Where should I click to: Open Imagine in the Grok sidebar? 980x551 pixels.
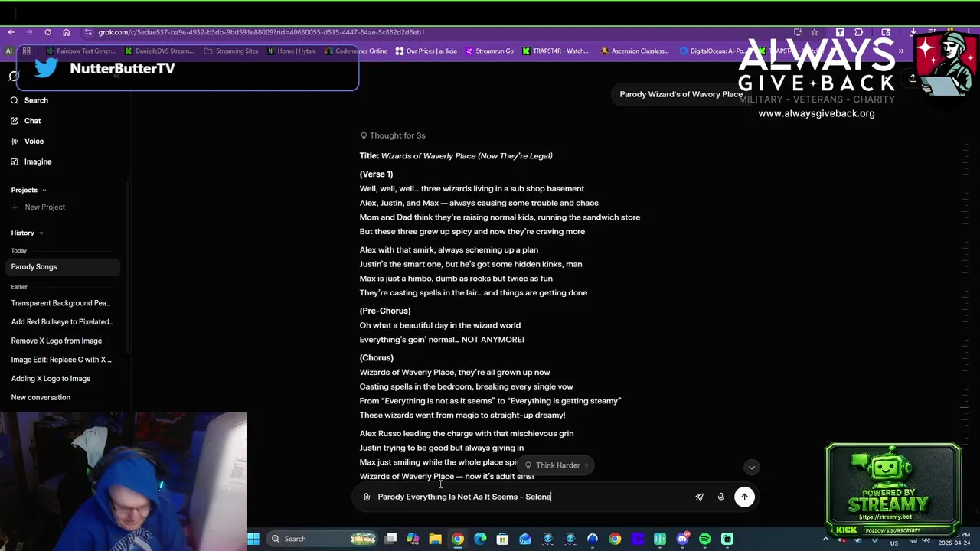point(31,162)
